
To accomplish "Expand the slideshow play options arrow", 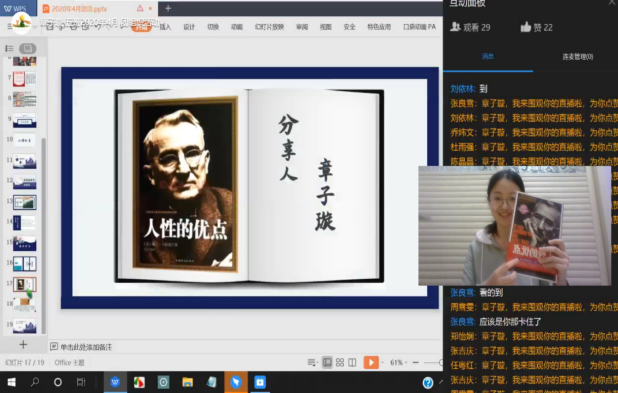I will point(383,362).
